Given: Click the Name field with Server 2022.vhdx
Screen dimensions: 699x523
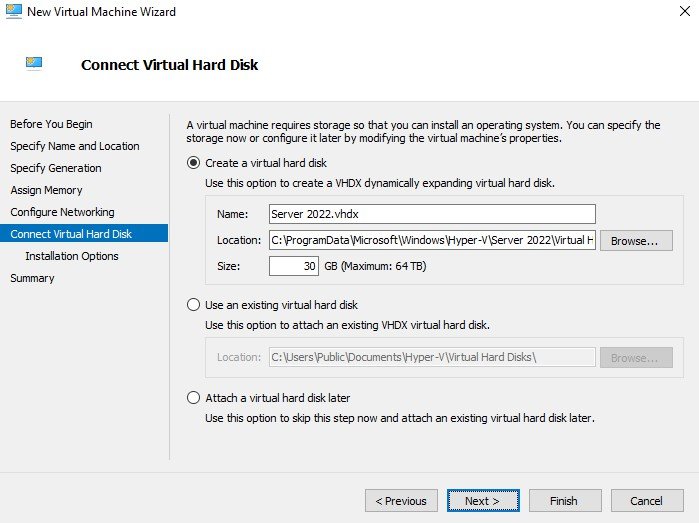Looking at the screenshot, I should tap(432, 214).
